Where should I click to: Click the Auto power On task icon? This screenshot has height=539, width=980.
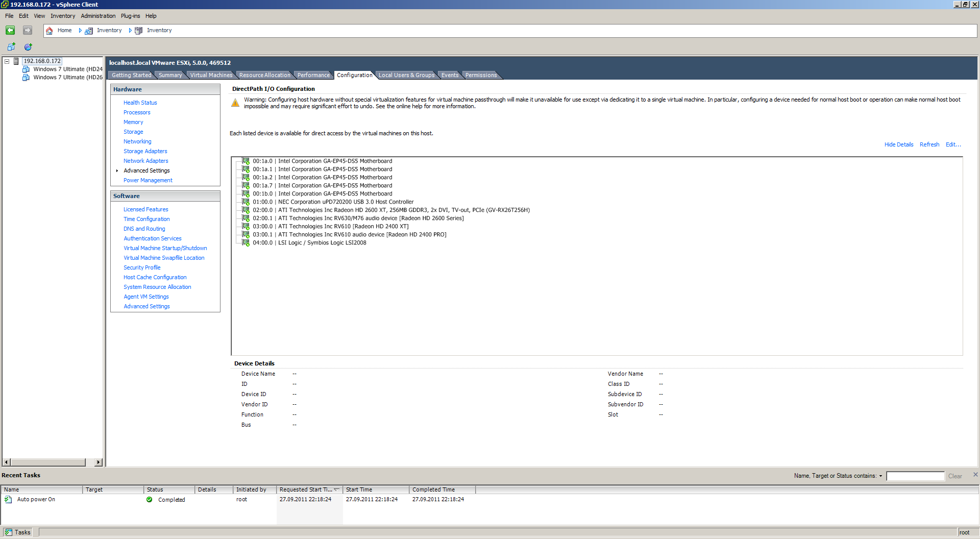pyautogui.click(x=8, y=500)
